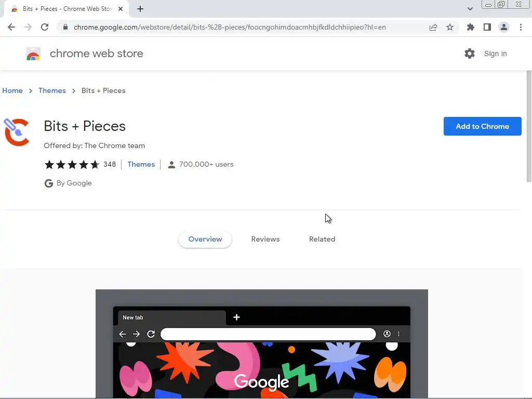Open the 348 ratings count
This screenshot has height=399, width=532.
pos(110,165)
